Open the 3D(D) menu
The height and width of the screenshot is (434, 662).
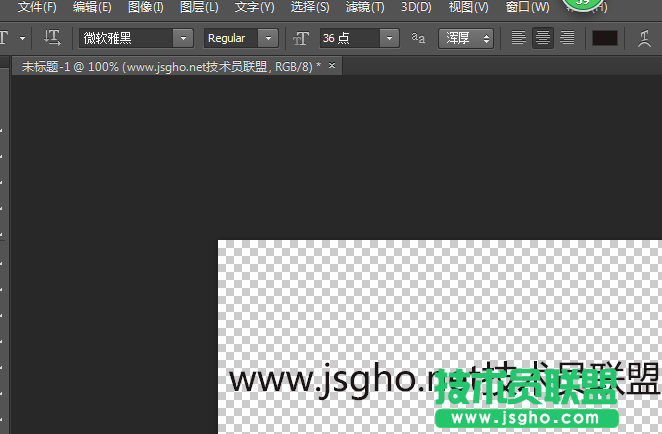coord(416,7)
